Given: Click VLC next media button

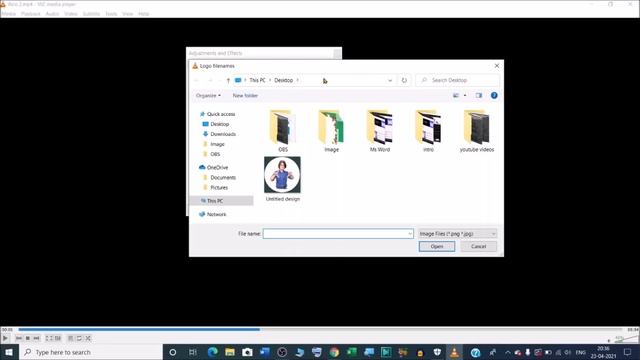Looking at the screenshot, I should (36, 338).
